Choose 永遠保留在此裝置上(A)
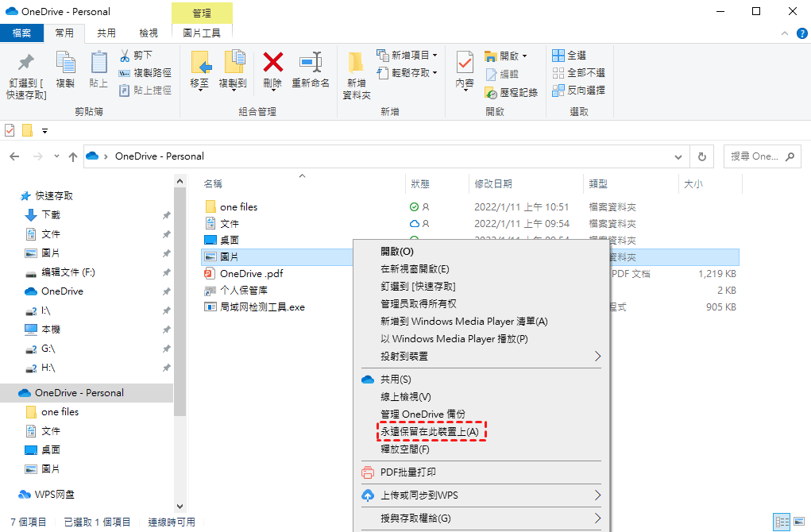This screenshot has width=811, height=532. click(430, 432)
